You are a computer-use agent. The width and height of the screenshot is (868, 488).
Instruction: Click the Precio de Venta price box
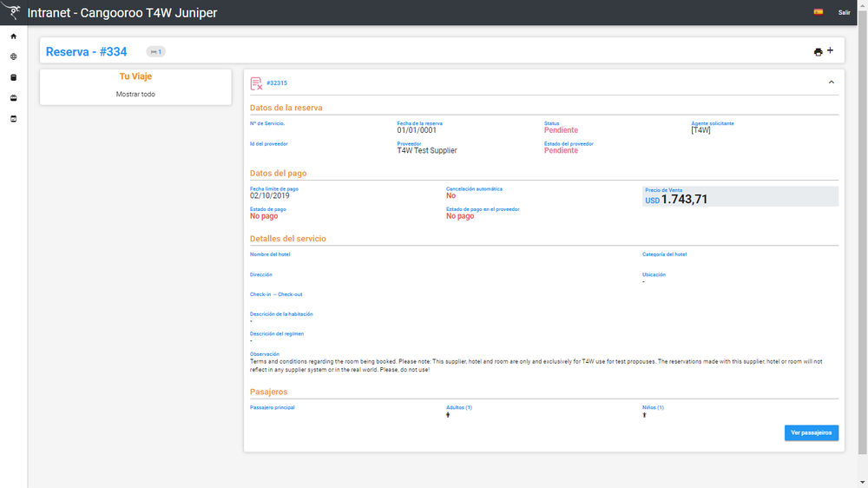pos(740,196)
